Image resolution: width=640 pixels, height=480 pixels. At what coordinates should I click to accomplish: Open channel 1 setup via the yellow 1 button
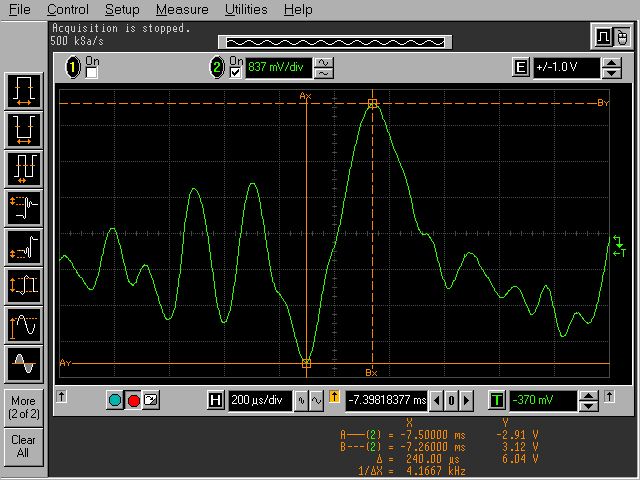(73, 67)
